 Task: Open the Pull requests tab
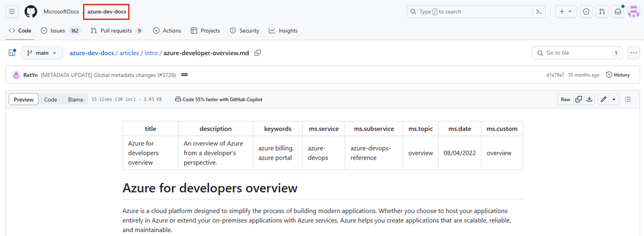117,31
